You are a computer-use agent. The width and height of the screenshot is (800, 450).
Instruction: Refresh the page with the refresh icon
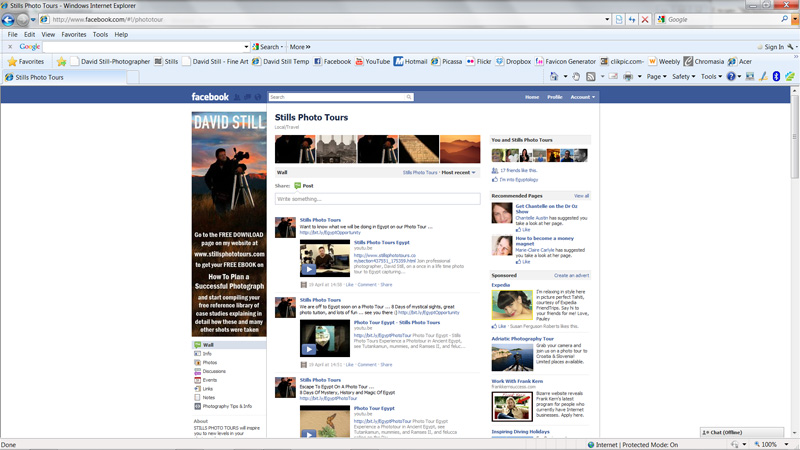632,19
